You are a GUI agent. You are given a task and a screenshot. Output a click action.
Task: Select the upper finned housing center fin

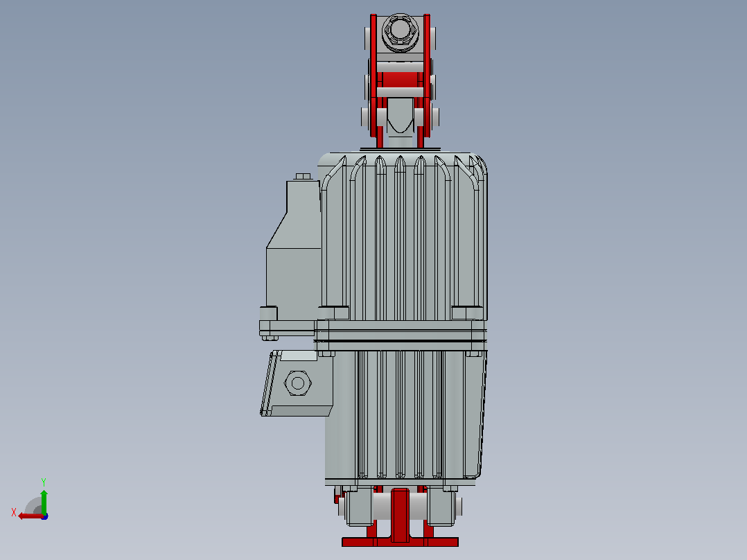coord(400,238)
